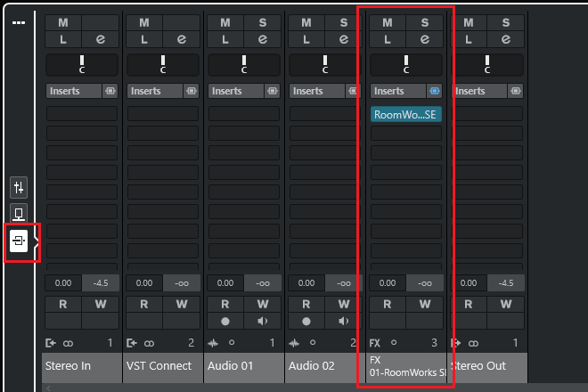Enable monitor speaker on Audio 01
The image size is (588, 392).
[x=263, y=321]
